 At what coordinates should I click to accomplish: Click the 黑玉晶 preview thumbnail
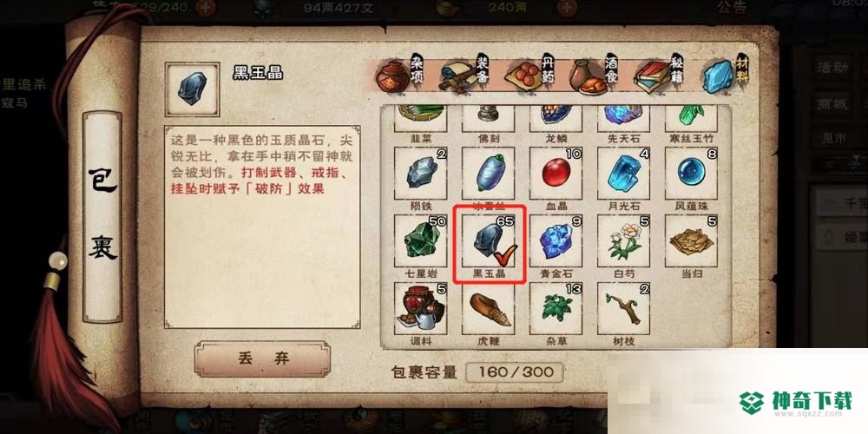(x=192, y=89)
